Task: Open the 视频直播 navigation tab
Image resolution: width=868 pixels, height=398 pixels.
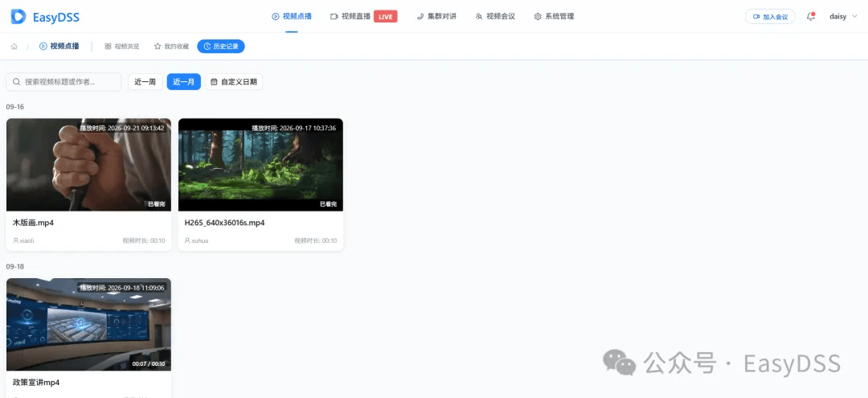Action: pyautogui.click(x=350, y=17)
